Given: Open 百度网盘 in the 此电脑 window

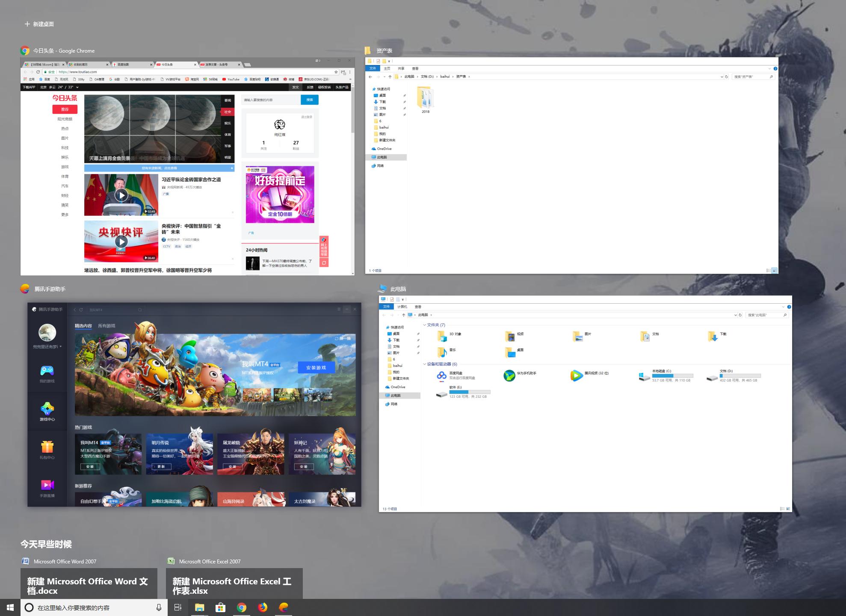Looking at the screenshot, I should coord(441,376).
